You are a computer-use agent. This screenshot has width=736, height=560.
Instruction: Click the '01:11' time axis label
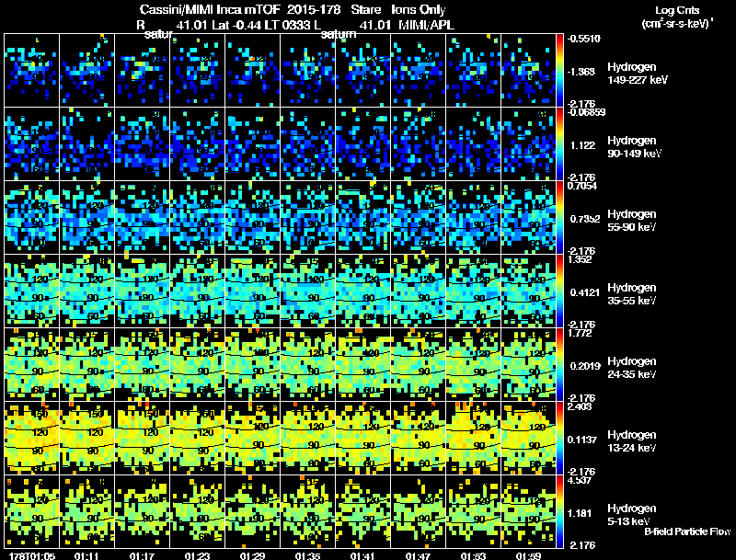[86, 555]
